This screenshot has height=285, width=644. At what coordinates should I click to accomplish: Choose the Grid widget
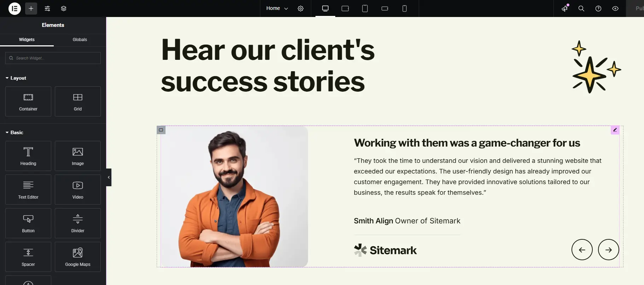pyautogui.click(x=78, y=101)
